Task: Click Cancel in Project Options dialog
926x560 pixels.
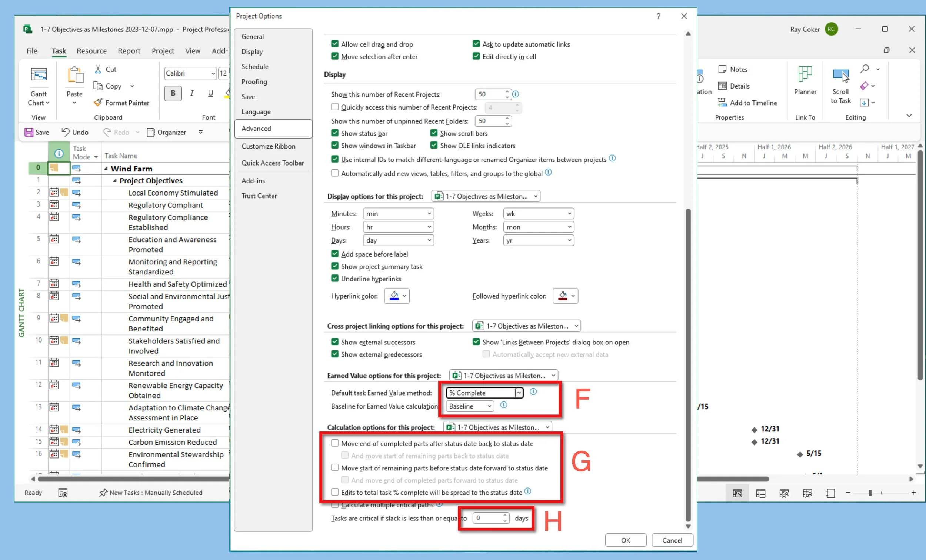Action: (672, 540)
